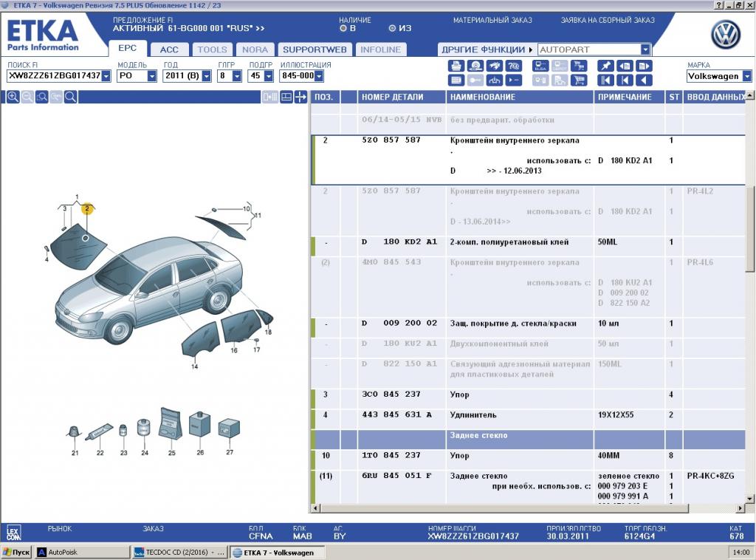Click the double-bar jump-to-first arrow icon
Screen dimensions: 756x560
coord(605,80)
